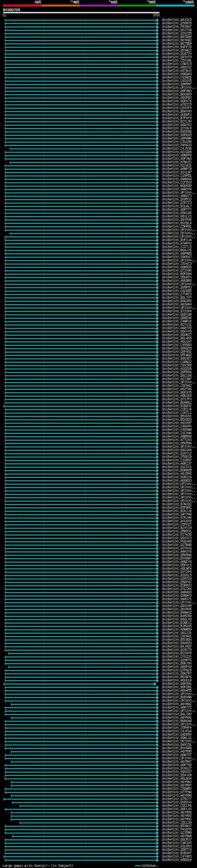Select hit label UniRef100_Q5G584

click(177, 443)
